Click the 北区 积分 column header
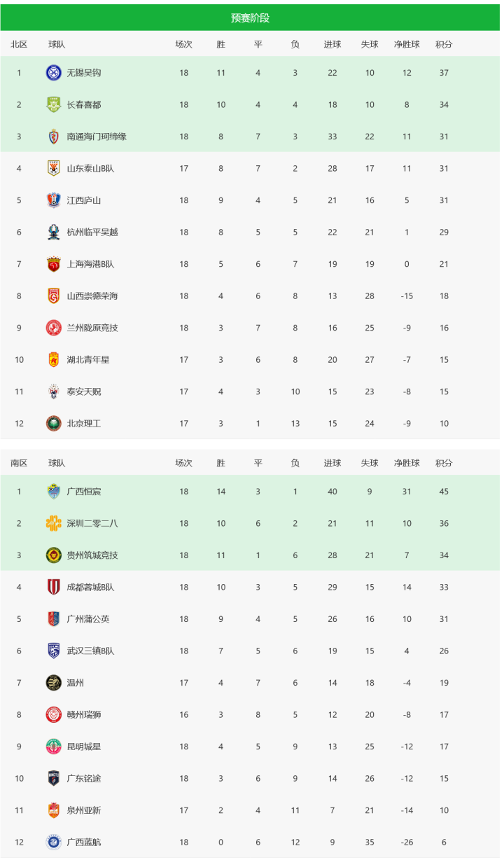504x860 pixels. pos(444,44)
